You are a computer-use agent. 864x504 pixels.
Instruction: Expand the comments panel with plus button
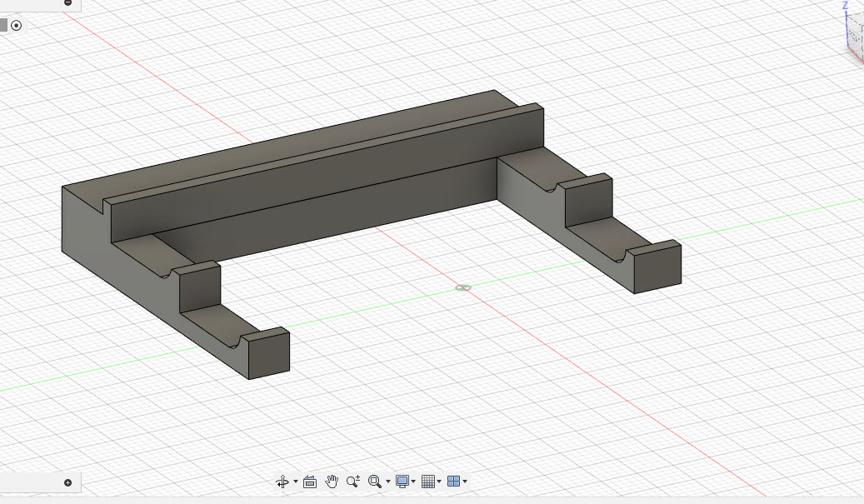tap(67, 483)
